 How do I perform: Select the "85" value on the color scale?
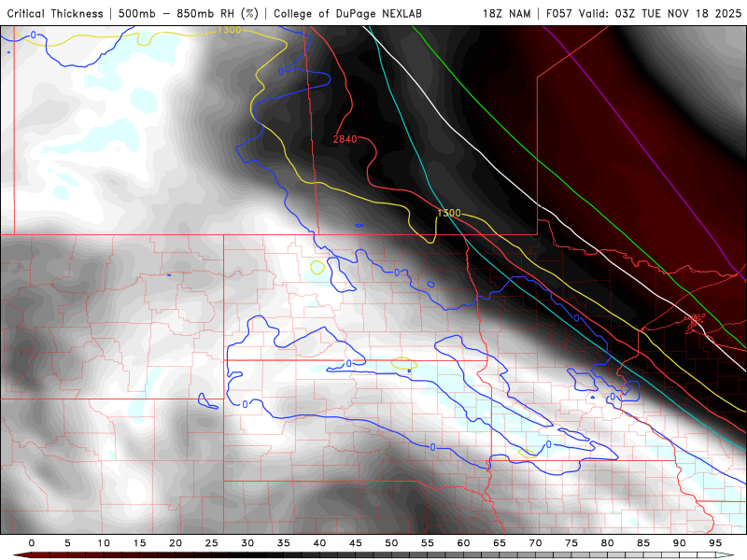click(x=643, y=543)
